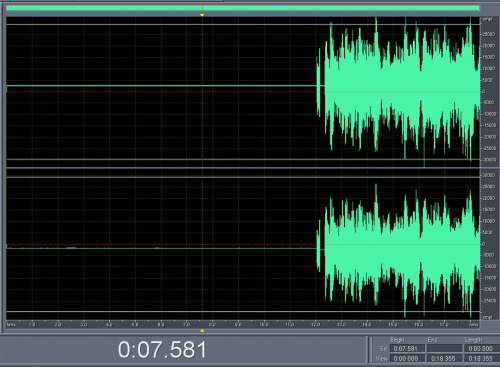Click the green overview range bar at top
This screenshot has width=500, height=367.
pyautogui.click(x=243, y=8)
